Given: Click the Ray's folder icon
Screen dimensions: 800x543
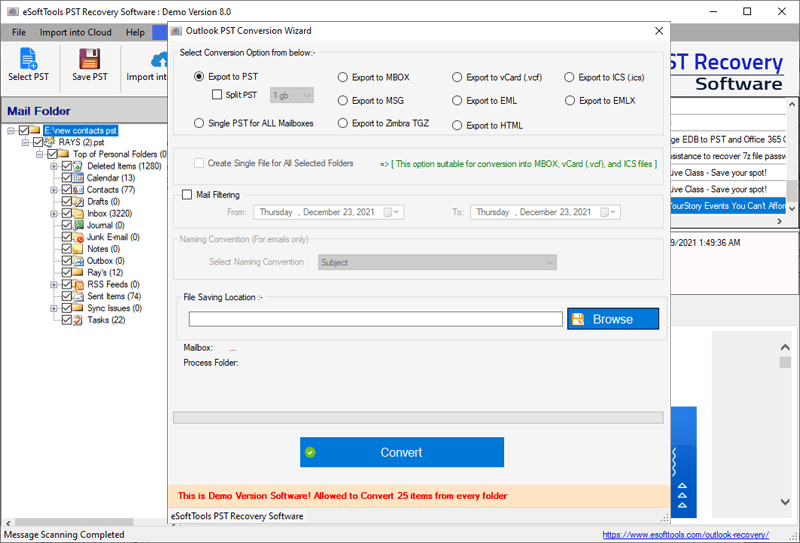Looking at the screenshot, I should pos(78,273).
